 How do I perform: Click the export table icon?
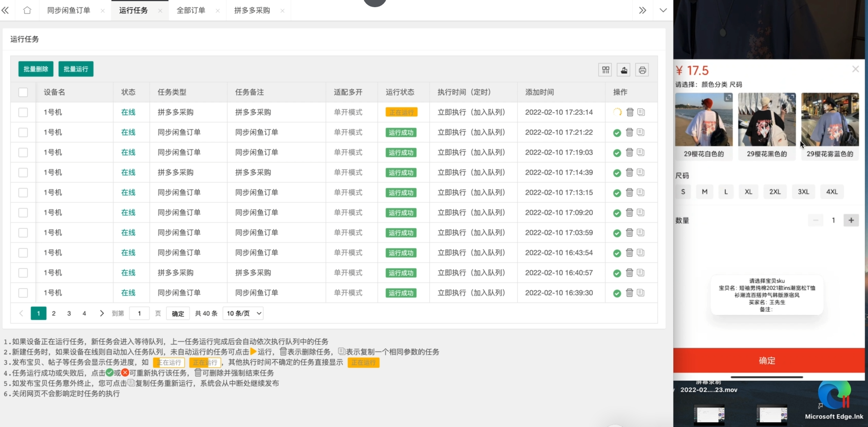tap(624, 70)
